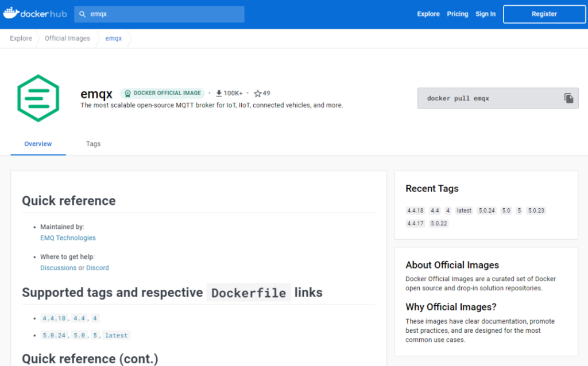
Task: Open the 4.4 Dockerfile link
Action: (x=79, y=318)
